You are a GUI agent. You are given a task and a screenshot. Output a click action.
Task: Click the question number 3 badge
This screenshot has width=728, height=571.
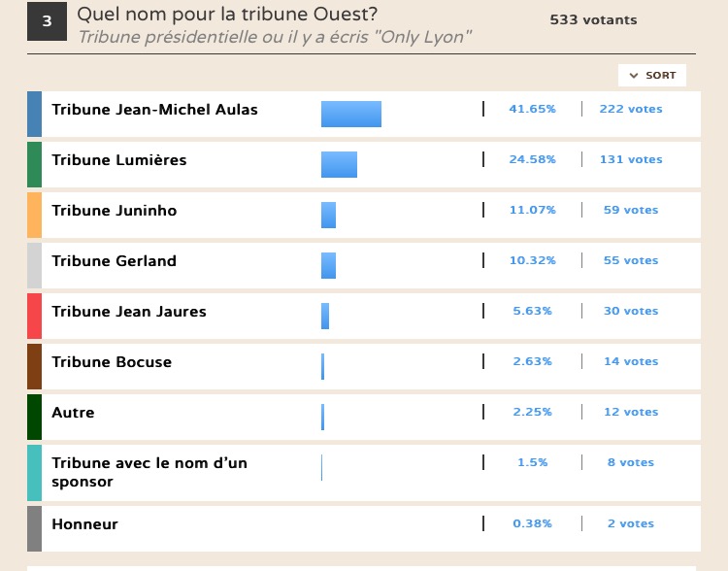click(x=47, y=21)
